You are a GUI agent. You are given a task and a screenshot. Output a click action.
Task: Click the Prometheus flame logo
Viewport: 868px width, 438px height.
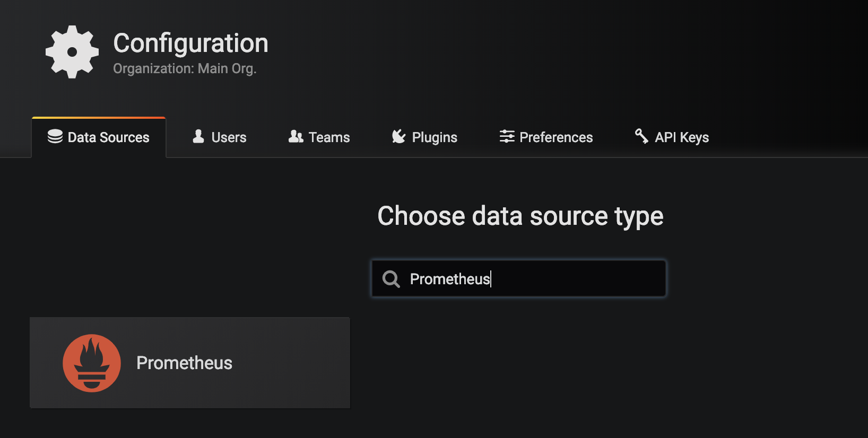click(x=92, y=363)
